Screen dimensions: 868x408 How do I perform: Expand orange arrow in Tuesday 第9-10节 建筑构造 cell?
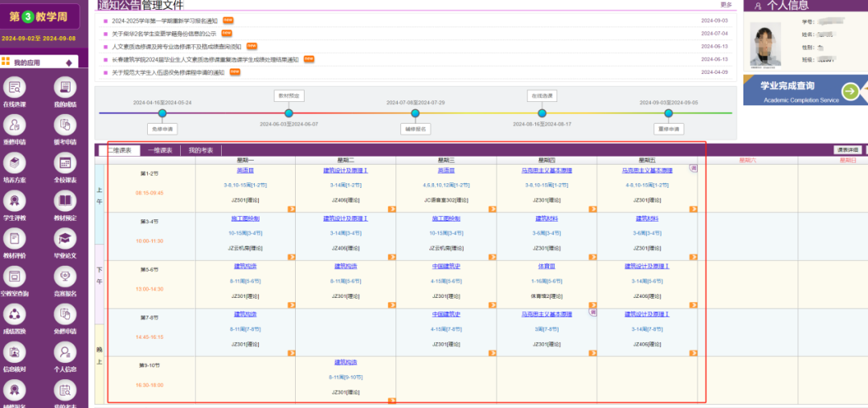[391, 401]
